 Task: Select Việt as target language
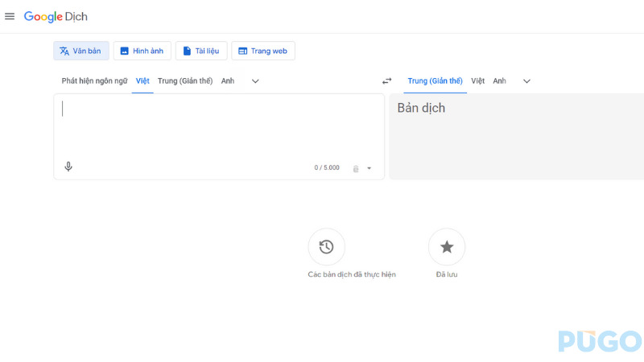click(477, 81)
